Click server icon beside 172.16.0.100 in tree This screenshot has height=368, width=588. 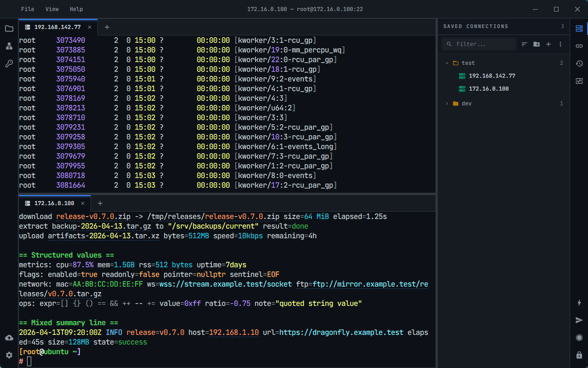click(x=462, y=89)
